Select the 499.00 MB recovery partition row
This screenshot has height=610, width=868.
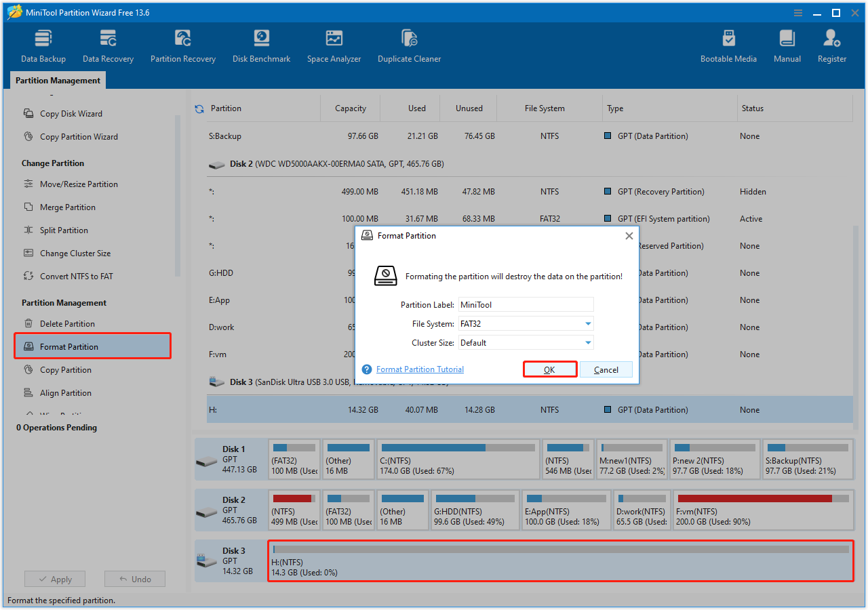tap(529, 192)
